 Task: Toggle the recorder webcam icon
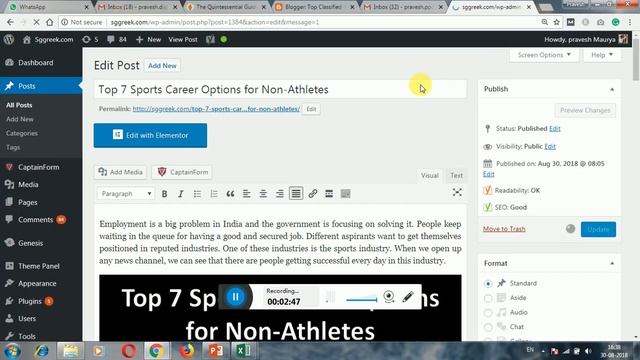(389, 297)
